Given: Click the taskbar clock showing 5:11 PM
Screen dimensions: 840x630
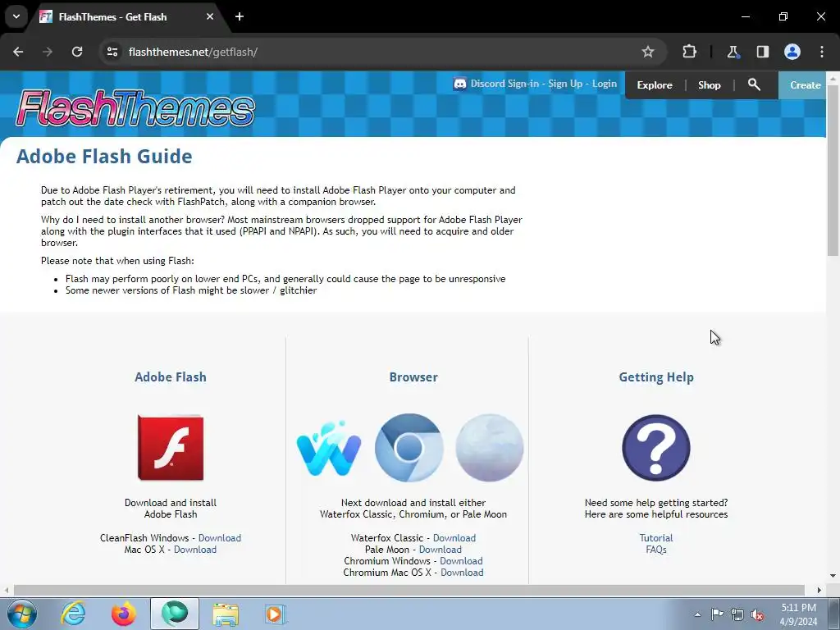Looking at the screenshot, I should click(798, 614).
